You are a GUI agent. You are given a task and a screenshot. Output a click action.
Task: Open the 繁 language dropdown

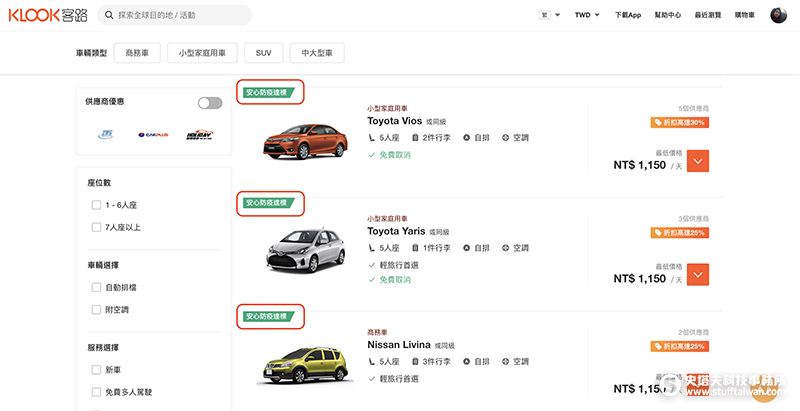(x=549, y=15)
